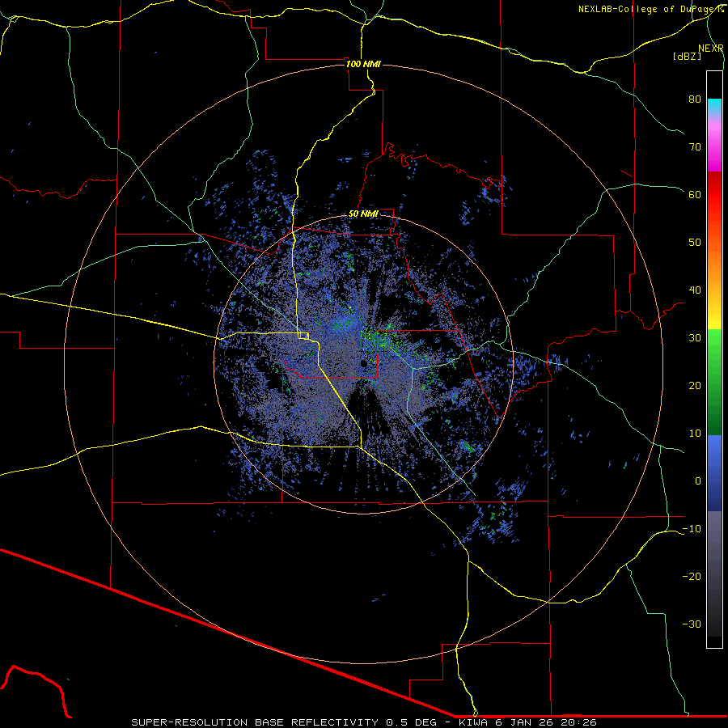Image resolution: width=728 pixels, height=728 pixels.
Task: Click the 30 value on dBZ scale
Action: [695, 338]
